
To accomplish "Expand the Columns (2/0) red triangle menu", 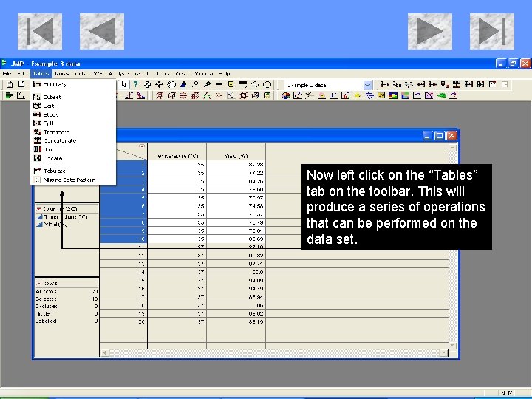I will 39,208.
